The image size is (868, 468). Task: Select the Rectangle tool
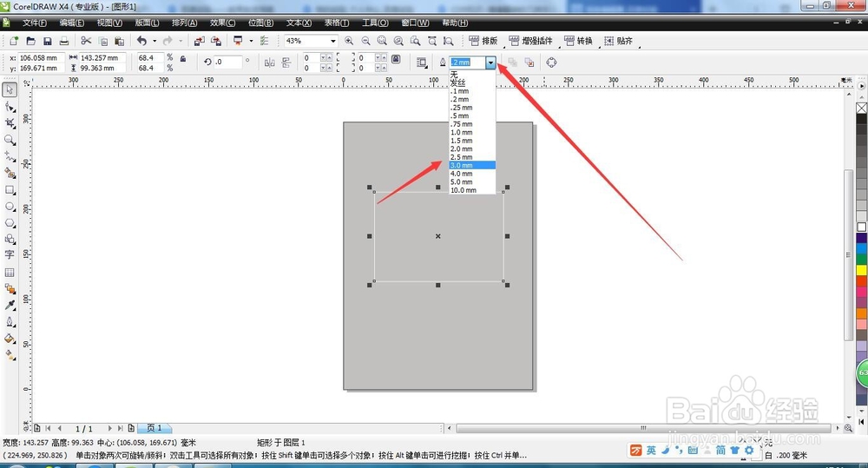[10, 189]
